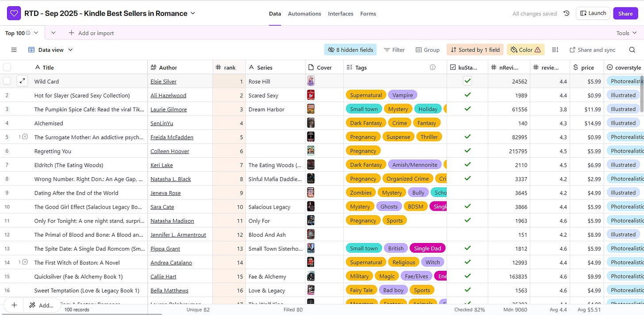Viewport: 644px width, 315px height.
Task: Open the all-tables list chevron
Action: [x=54, y=33]
